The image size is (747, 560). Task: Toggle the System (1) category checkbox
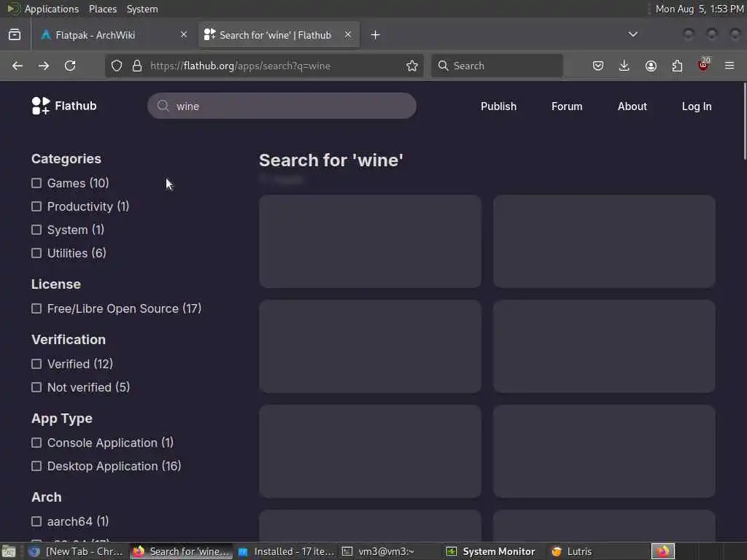coord(36,230)
